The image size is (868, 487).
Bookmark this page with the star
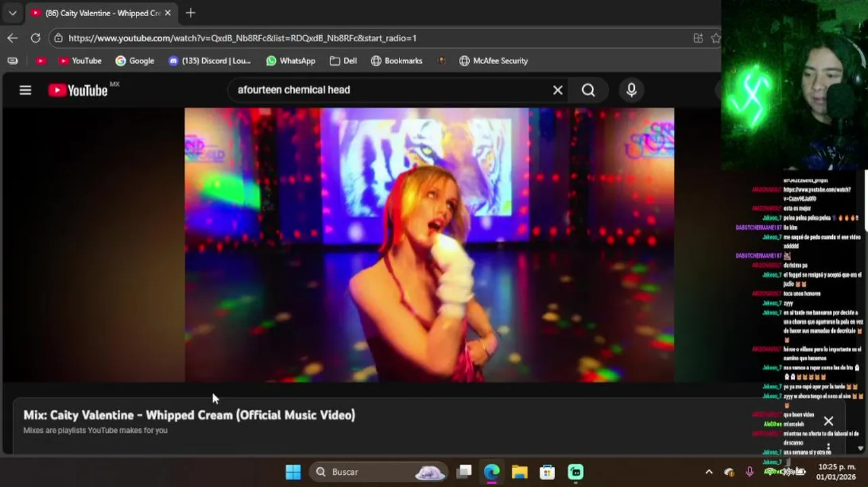click(x=716, y=39)
